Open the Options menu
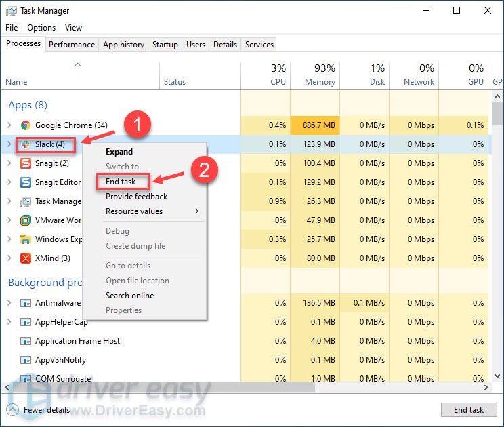Viewport: 504px width, 427px height. click(41, 28)
